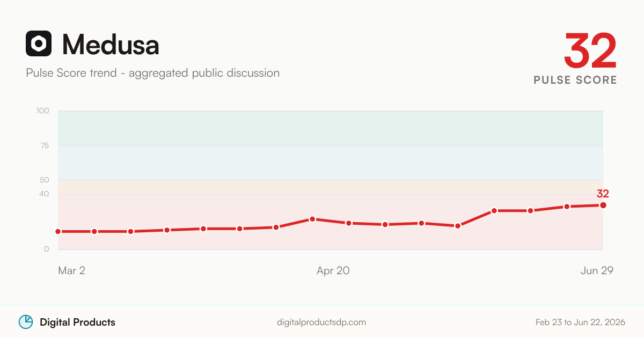Click the green 75-100 chart band
The height and width of the screenshot is (338, 644).
(x=331, y=128)
